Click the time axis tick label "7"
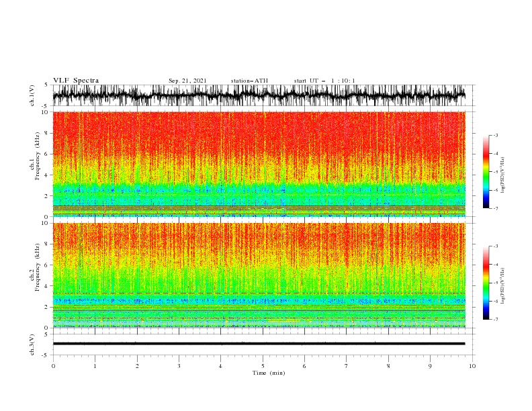Viewport: 532px width, 411px height. (347, 366)
